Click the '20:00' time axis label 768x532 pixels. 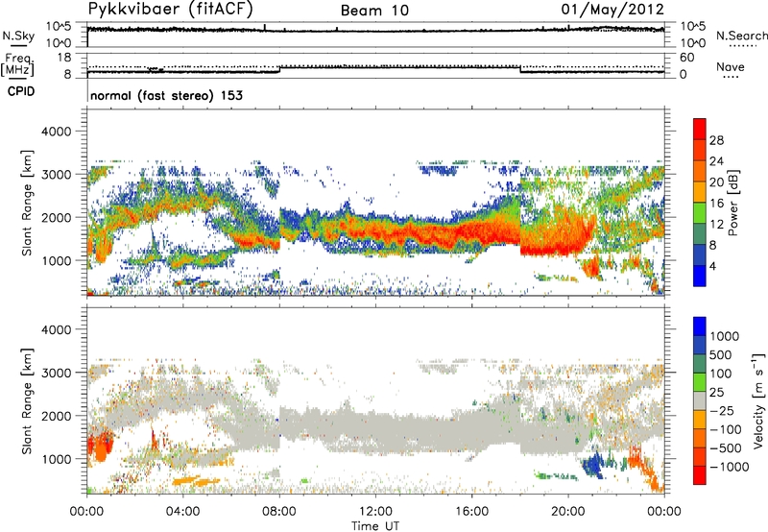click(567, 512)
